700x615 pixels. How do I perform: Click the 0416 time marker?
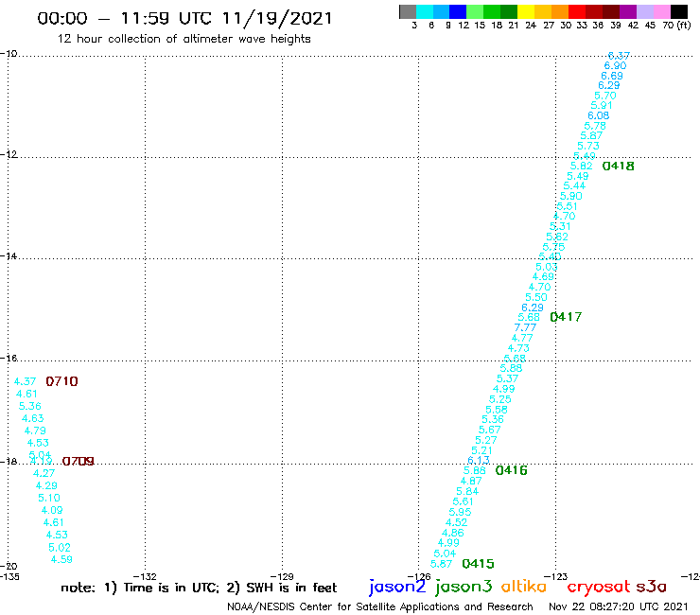(511, 470)
